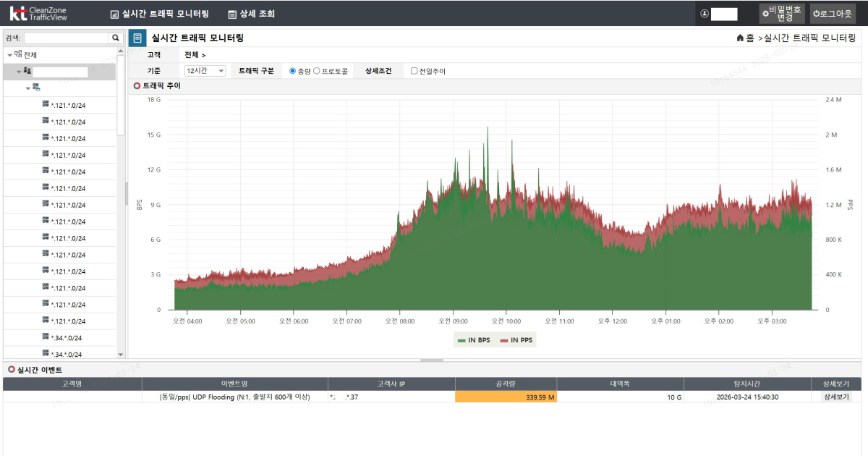Click the server icon of first *.121.*.0/24

pyautogui.click(x=46, y=104)
